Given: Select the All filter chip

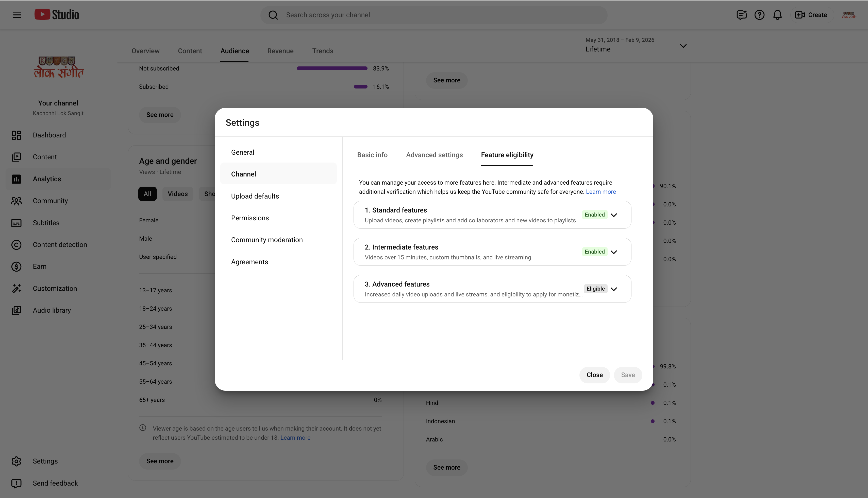Looking at the screenshot, I should [x=147, y=193].
